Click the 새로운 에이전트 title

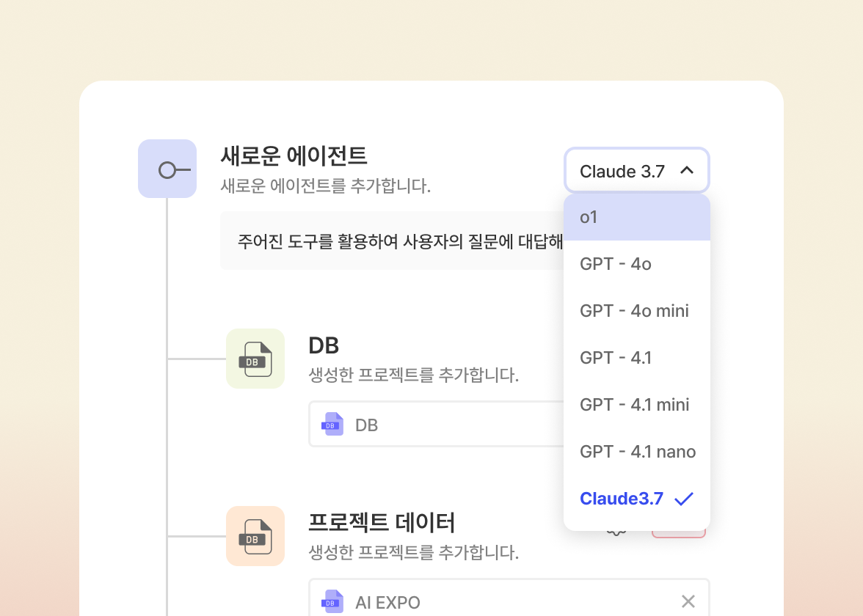click(294, 155)
